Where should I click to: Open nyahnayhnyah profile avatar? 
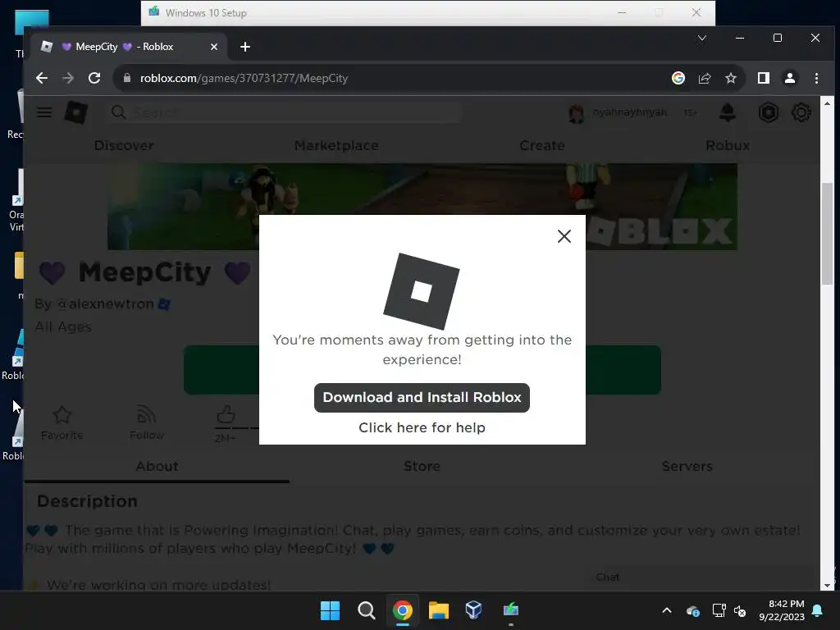(577, 113)
